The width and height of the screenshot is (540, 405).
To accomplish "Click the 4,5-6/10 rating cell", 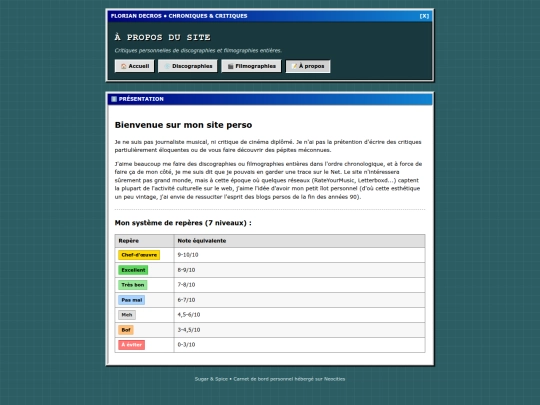I will tap(300, 315).
